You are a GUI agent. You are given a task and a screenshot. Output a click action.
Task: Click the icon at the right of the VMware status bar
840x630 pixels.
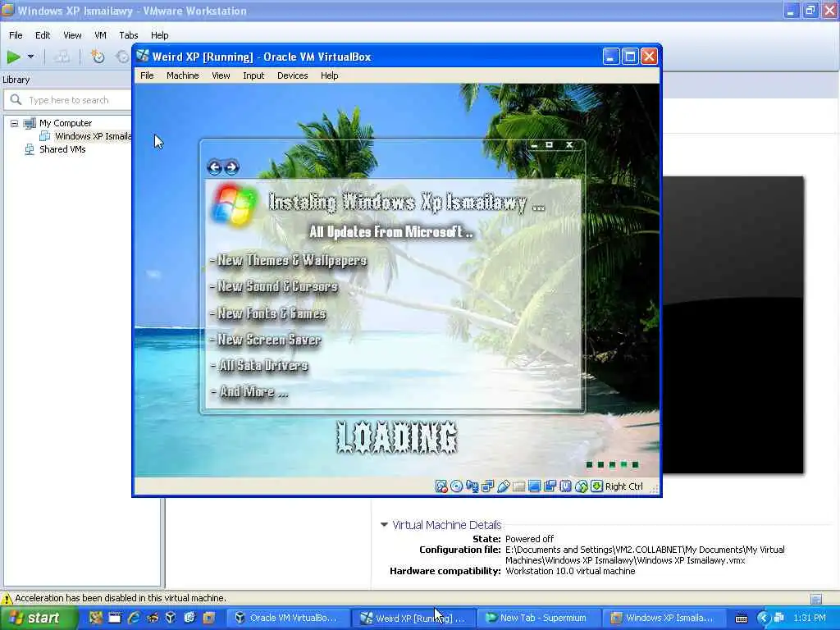tap(816, 598)
